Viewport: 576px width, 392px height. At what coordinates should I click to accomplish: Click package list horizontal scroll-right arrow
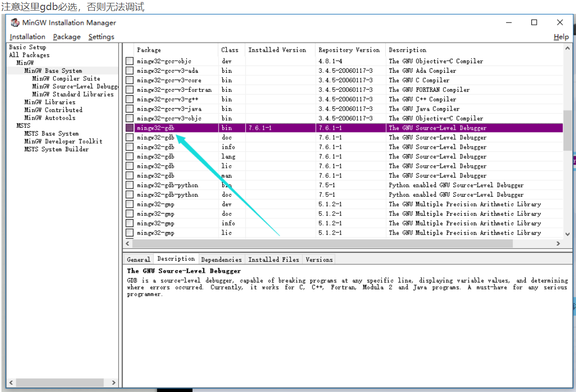click(558, 244)
